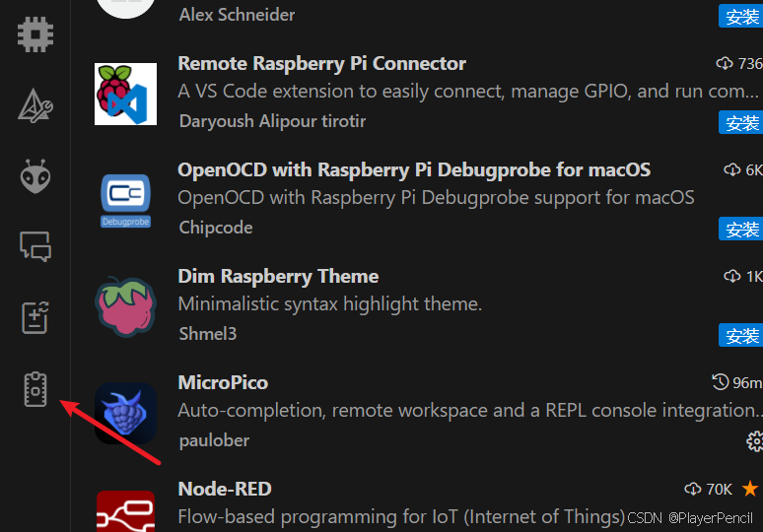Viewport: 763px width, 532px height.
Task: Click Dim Raspberry Theme download count icon
Action: pyautogui.click(x=731, y=276)
